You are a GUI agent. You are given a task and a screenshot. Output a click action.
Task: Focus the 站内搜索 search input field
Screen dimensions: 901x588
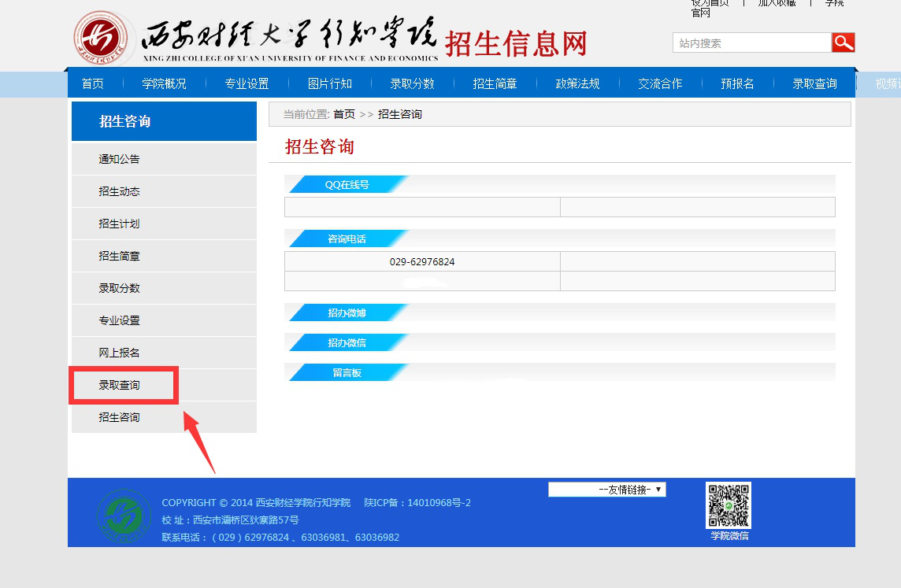pyautogui.click(x=751, y=43)
